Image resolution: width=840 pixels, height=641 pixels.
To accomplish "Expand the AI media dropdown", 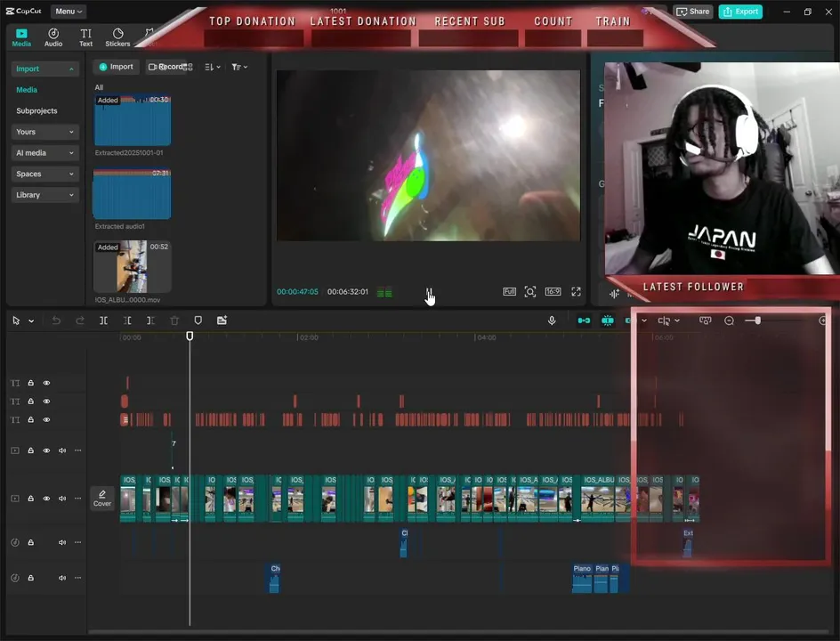I will (x=45, y=153).
